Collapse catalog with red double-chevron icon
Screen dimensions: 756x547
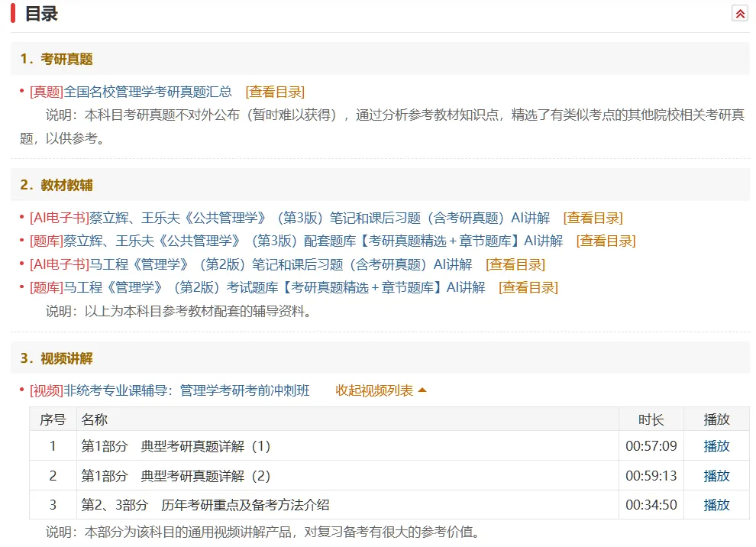pyautogui.click(x=740, y=14)
